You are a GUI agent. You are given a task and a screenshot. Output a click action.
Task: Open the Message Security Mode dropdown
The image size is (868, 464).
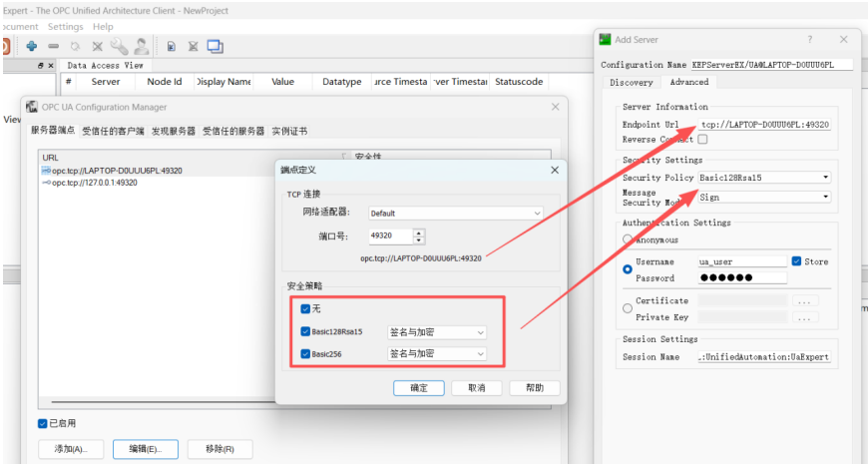click(x=764, y=198)
